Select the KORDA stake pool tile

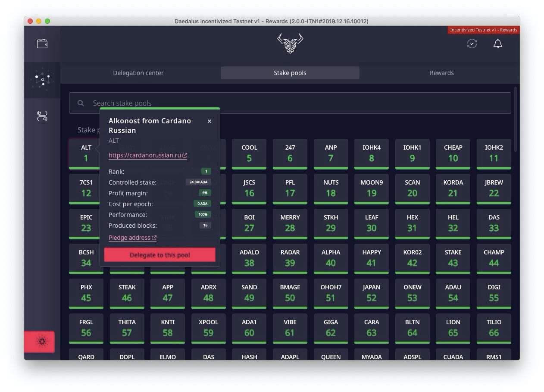click(453, 189)
